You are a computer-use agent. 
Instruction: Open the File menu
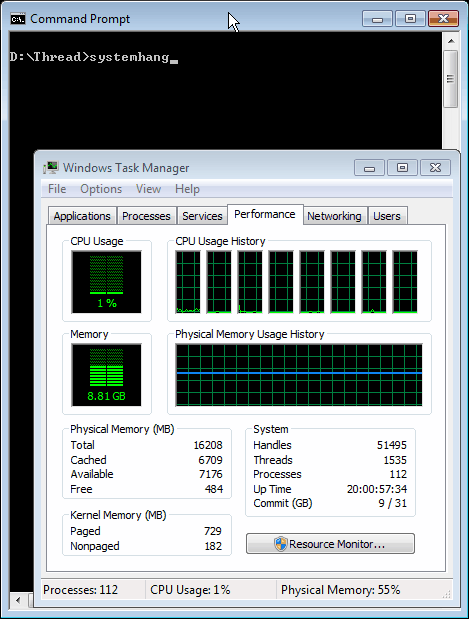(57, 189)
